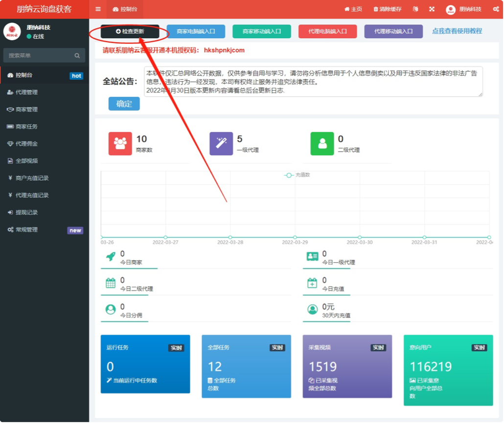This screenshot has width=504, height=423.
Task: Click the language translate icon in top bar
Action: tap(415, 9)
